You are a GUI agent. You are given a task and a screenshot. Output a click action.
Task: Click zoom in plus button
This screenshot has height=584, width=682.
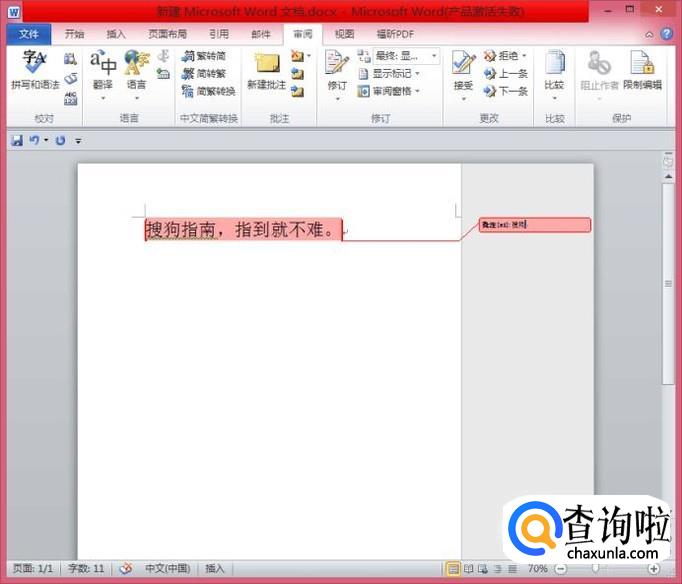(653, 568)
